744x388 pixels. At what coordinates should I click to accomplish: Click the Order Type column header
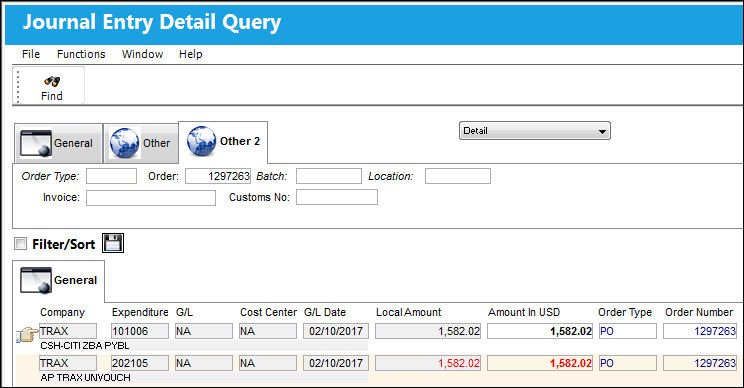(625, 312)
